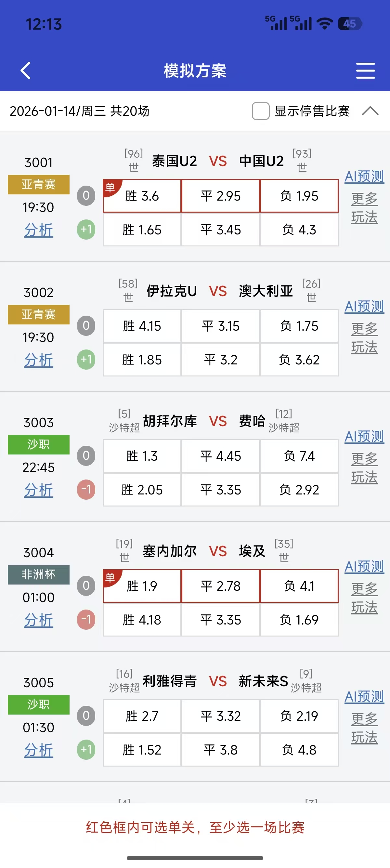390x868 pixels.
Task: Select 平 2.78 for 塞内加尔 vs 埃及
Action: click(221, 586)
